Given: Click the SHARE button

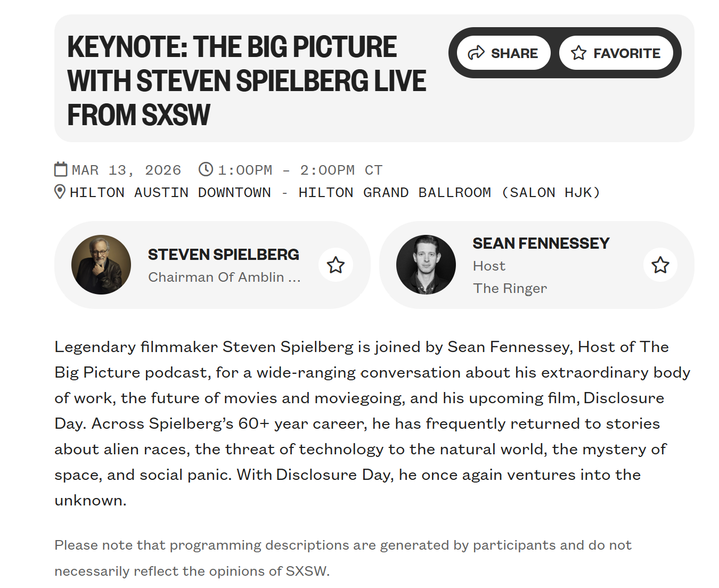Looking at the screenshot, I should tap(503, 53).
